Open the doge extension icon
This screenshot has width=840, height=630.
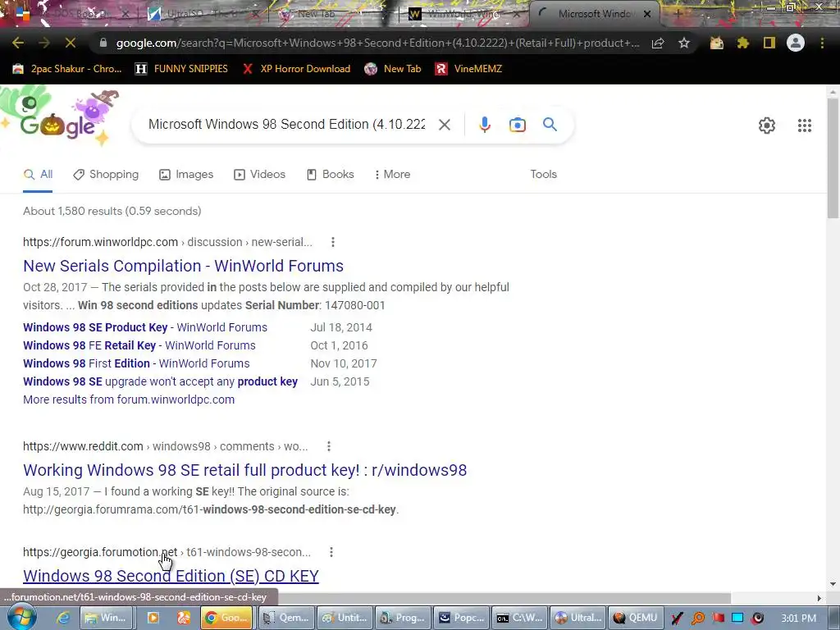(x=717, y=43)
